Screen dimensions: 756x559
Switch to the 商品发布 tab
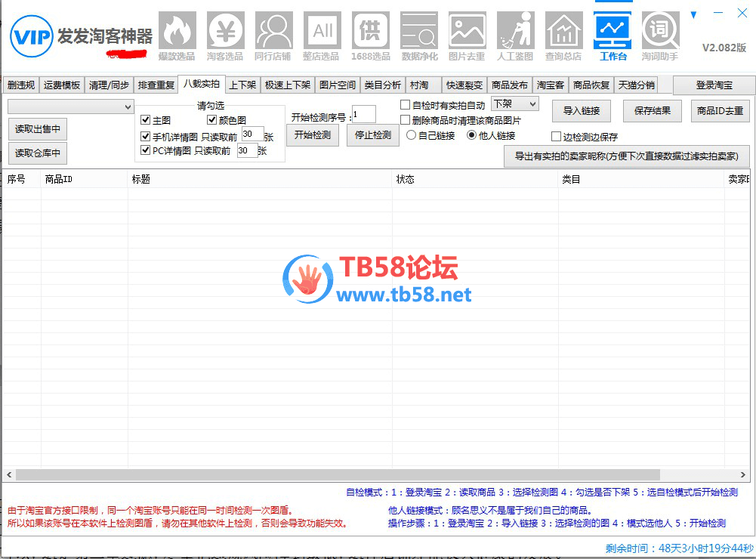510,85
